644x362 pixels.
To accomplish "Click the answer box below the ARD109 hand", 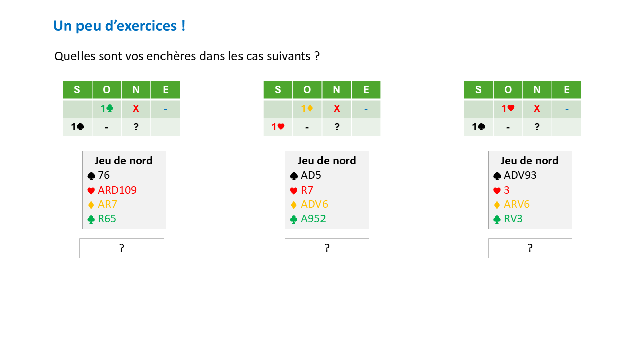I will (x=122, y=248).
